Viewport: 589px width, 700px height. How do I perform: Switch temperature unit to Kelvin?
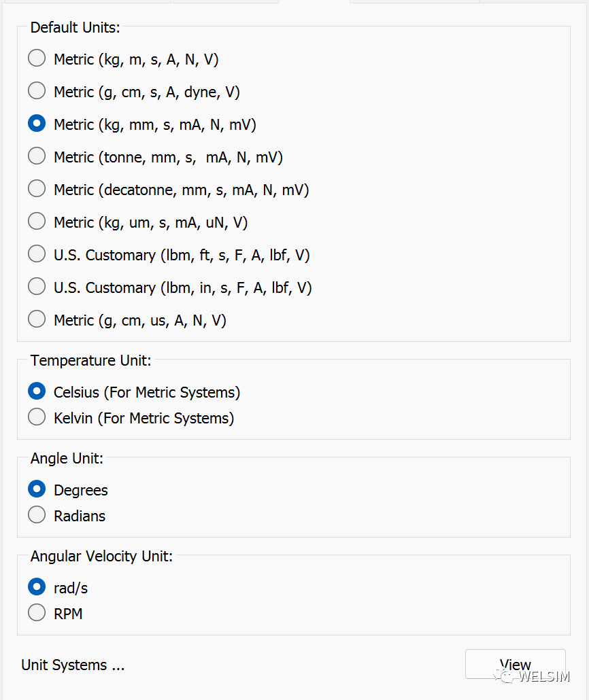[x=37, y=417]
